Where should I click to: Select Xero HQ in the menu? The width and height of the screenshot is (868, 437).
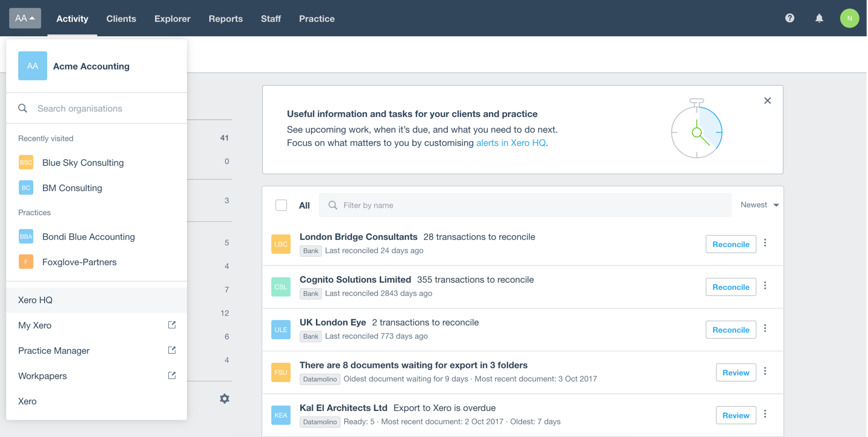point(96,300)
